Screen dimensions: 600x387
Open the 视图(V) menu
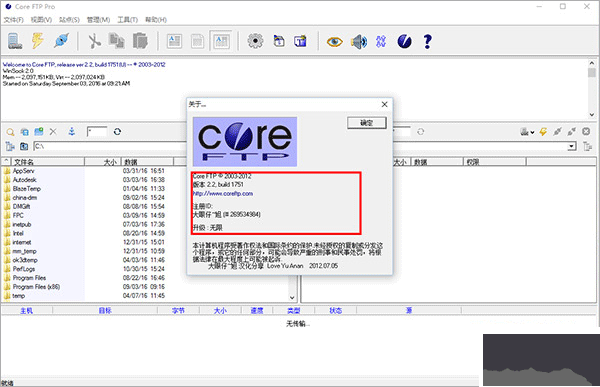tap(41, 20)
